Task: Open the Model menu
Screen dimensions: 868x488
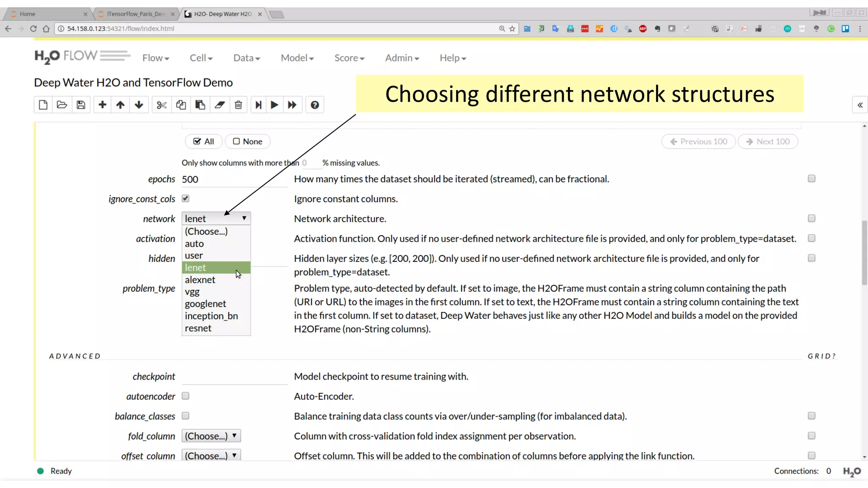Action: click(x=297, y=58)
